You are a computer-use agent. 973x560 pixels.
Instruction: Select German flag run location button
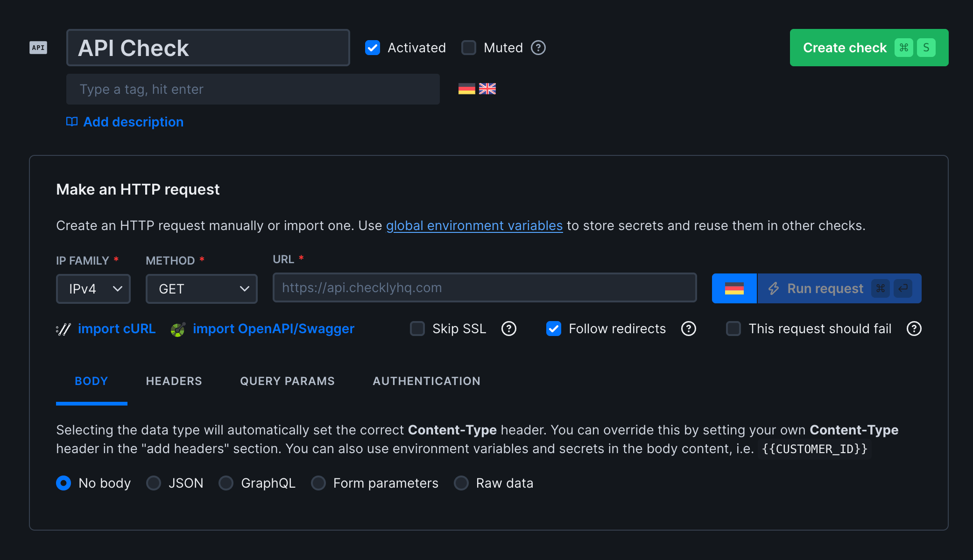tap(734, 288)
